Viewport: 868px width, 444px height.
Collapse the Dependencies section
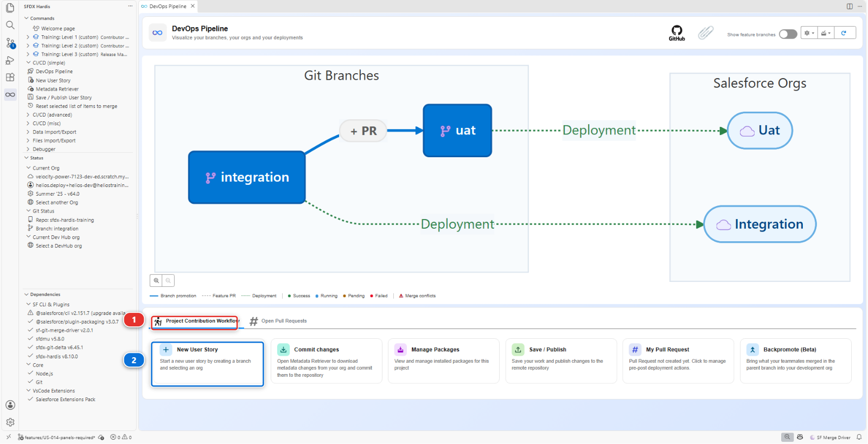point(26,294)
